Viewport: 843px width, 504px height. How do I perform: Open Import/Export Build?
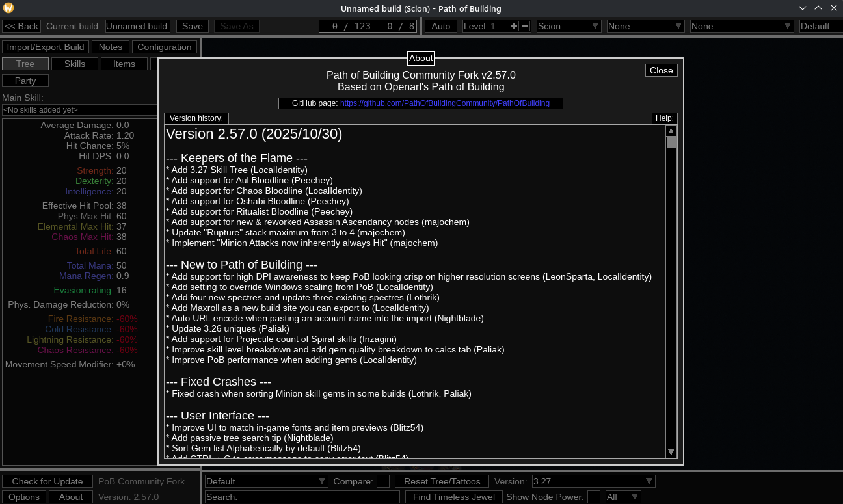pyautogui.click(x=46, y=47)
